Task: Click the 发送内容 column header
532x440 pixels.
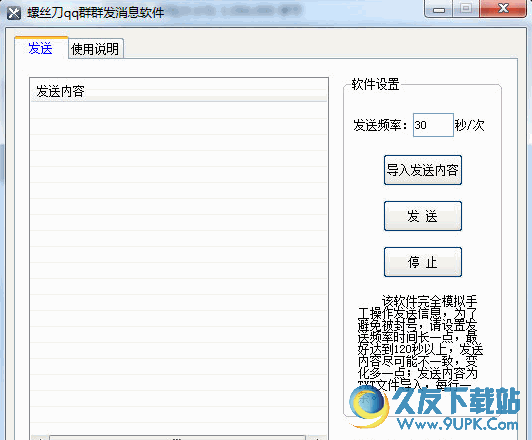Action: pos(179,91)
